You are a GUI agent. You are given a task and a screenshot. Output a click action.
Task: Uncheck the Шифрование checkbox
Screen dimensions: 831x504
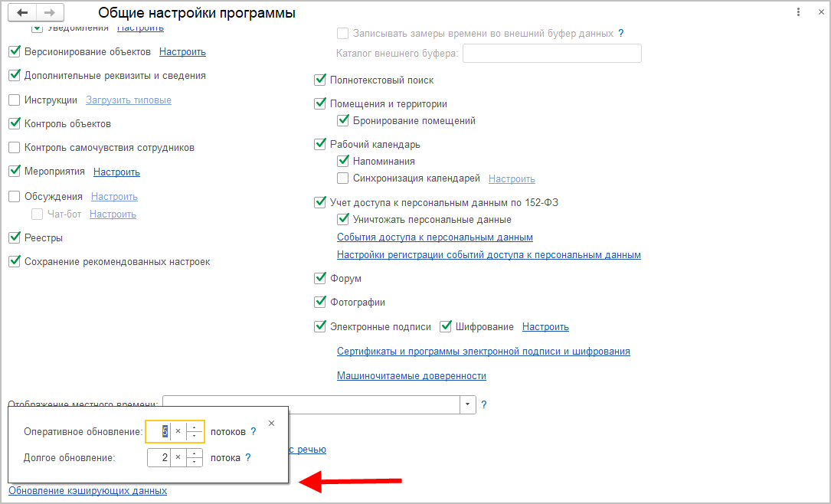point(446,326)
